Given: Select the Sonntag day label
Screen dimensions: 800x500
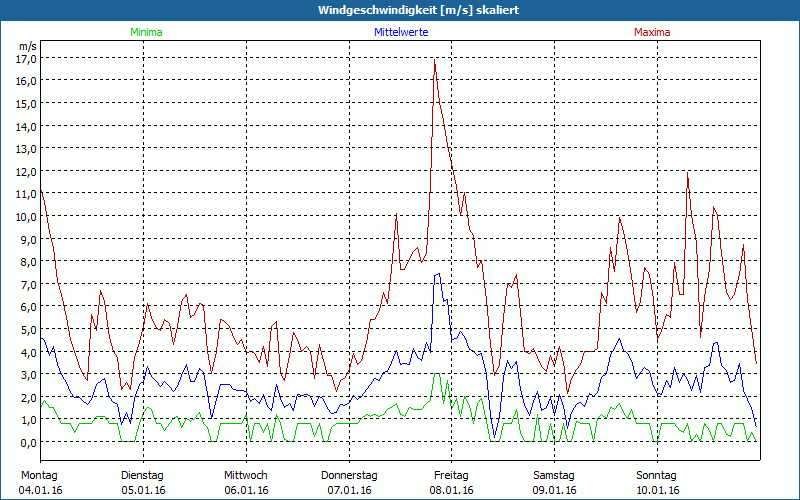Looking at the screenshot, I should [x=657, y=475].
